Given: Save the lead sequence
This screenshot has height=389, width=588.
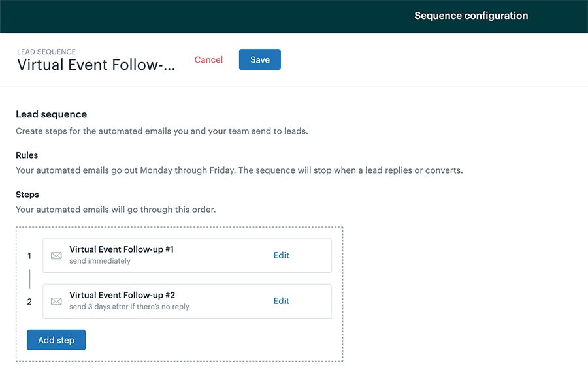Looking at the screenshot, I should point(259,59).
